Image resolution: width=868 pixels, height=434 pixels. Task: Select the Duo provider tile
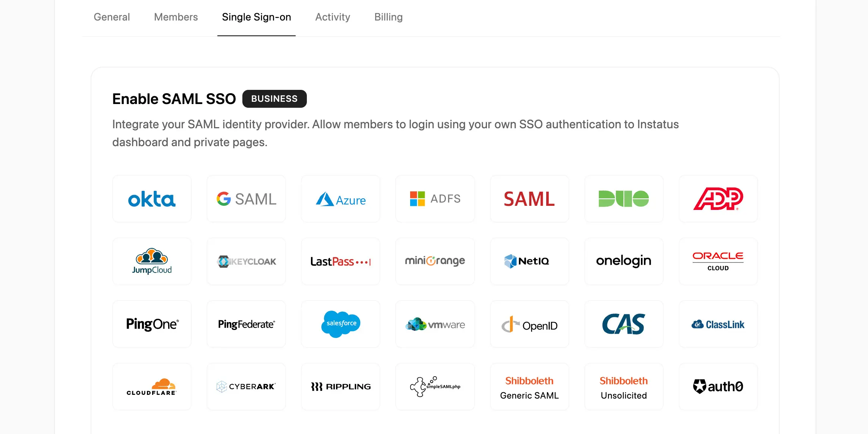[x=624, y=199]
